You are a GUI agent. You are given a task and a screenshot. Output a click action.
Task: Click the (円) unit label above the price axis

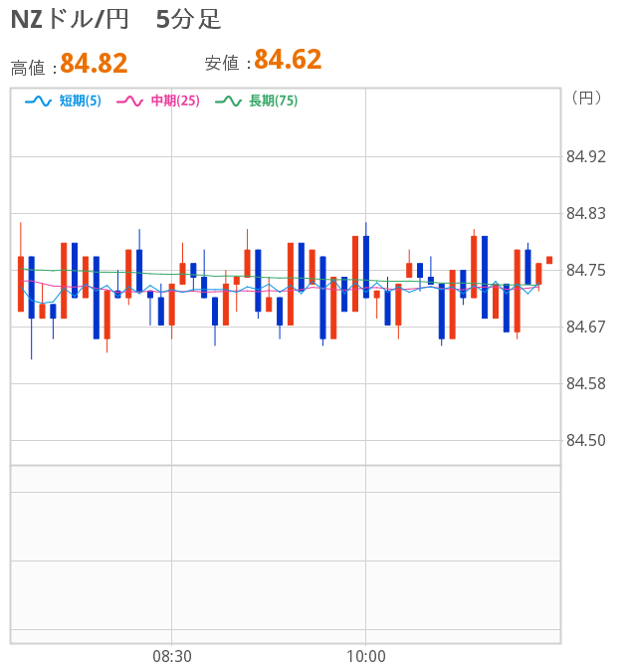pos(586,98)
